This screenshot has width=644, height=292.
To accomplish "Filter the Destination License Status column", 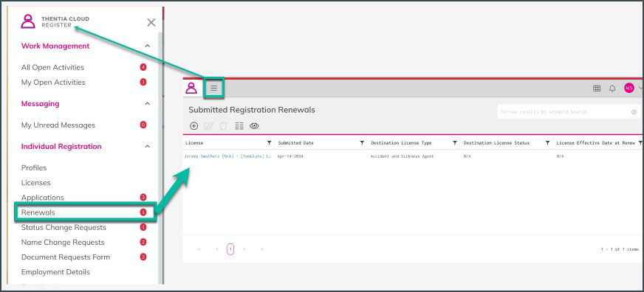I will pos(547,143).
